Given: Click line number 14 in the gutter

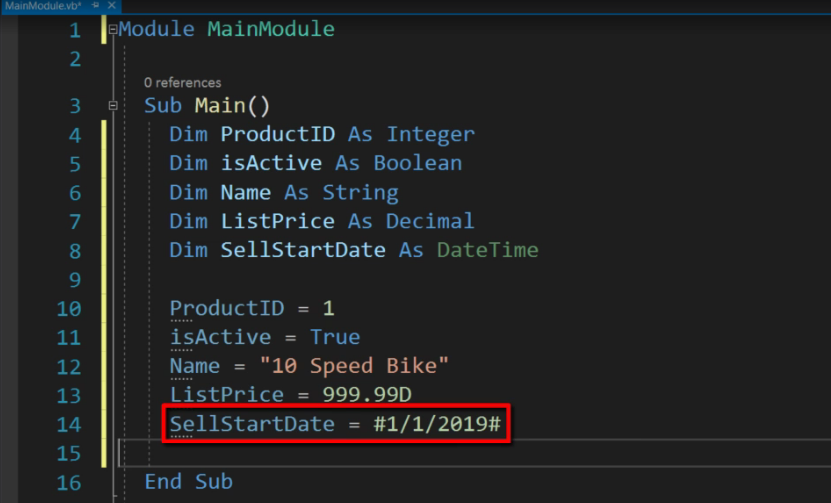Looking at the screenshot, I should [69, 424].
